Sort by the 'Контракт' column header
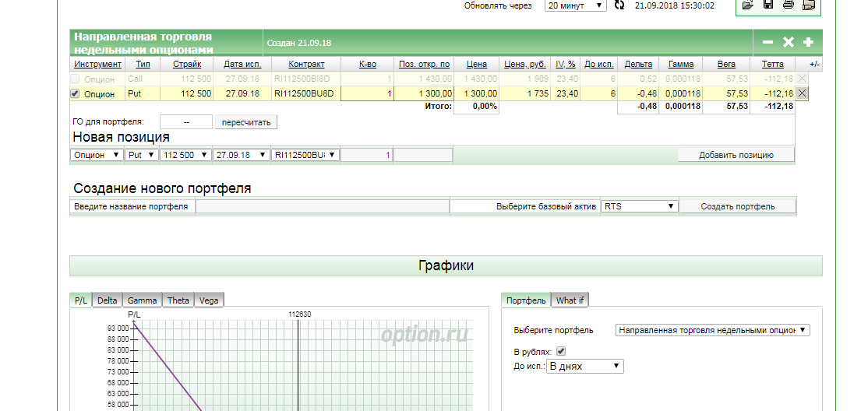868x411 pixels. (306, 65)
